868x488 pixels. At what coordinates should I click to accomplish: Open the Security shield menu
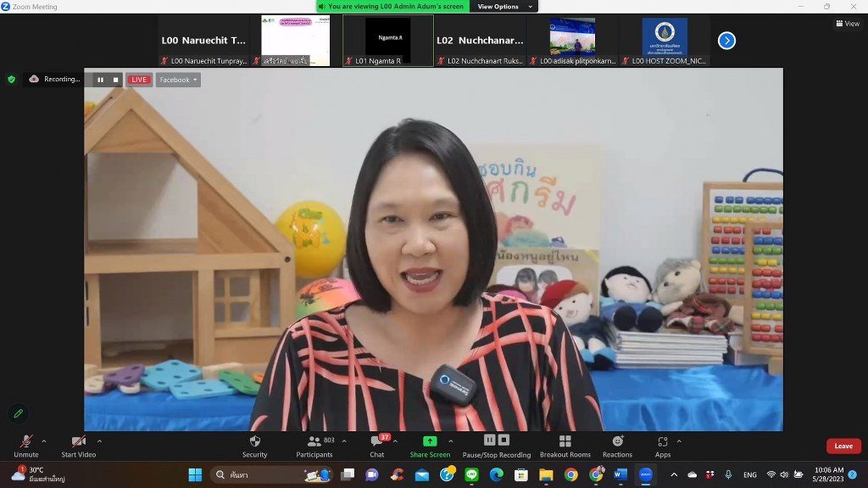tap(254, 446)
